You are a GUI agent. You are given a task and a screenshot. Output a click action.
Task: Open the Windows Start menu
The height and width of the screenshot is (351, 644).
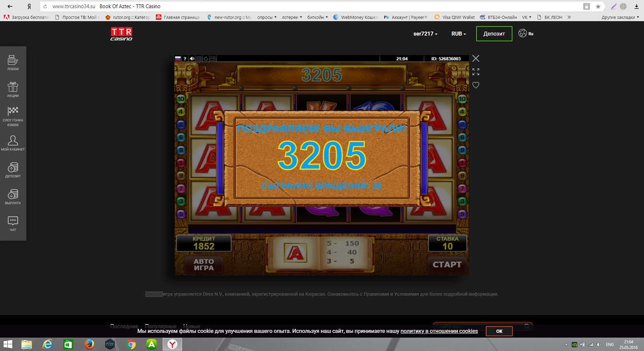pyautogui.click(x=8, y=344)
